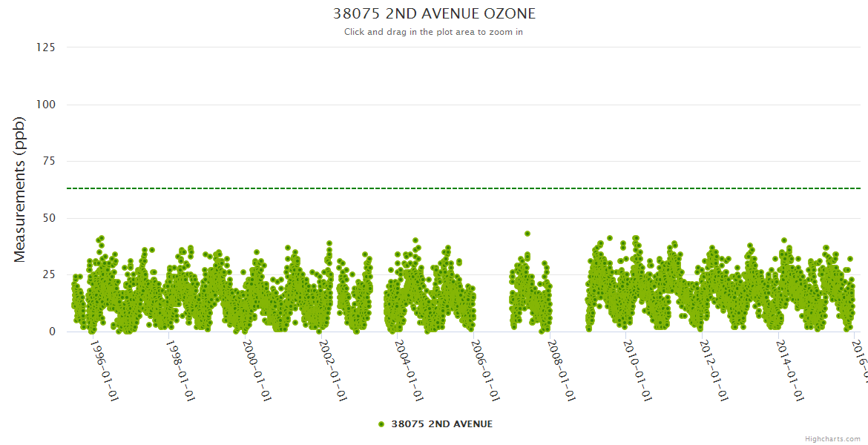Click the chart title 38075 2ND AVENUE OZONE
Image resolution: width=868 pixels, height=445 pixels.
click(434, 14)
